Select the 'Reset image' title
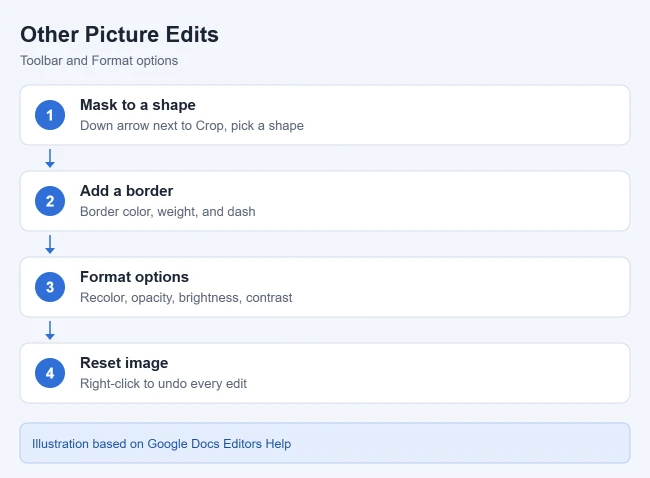 (124, 363)
